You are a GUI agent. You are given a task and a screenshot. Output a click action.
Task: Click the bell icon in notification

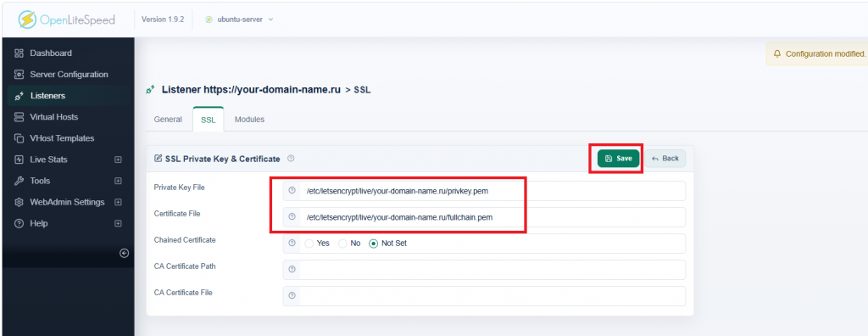[777, 53]
